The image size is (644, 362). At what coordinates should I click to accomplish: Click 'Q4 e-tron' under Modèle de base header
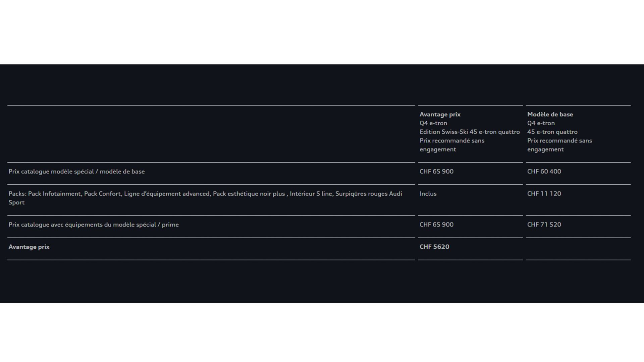(541, 123)
